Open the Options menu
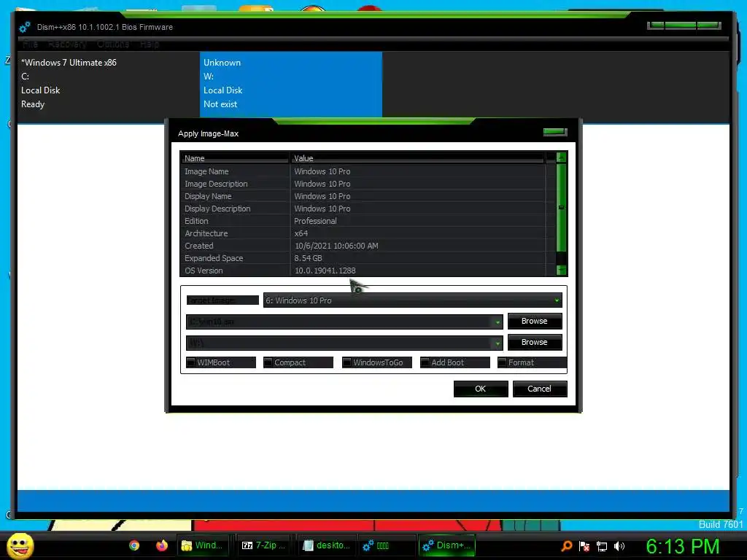Screen dimensions: 747x560 click(113, 44)
